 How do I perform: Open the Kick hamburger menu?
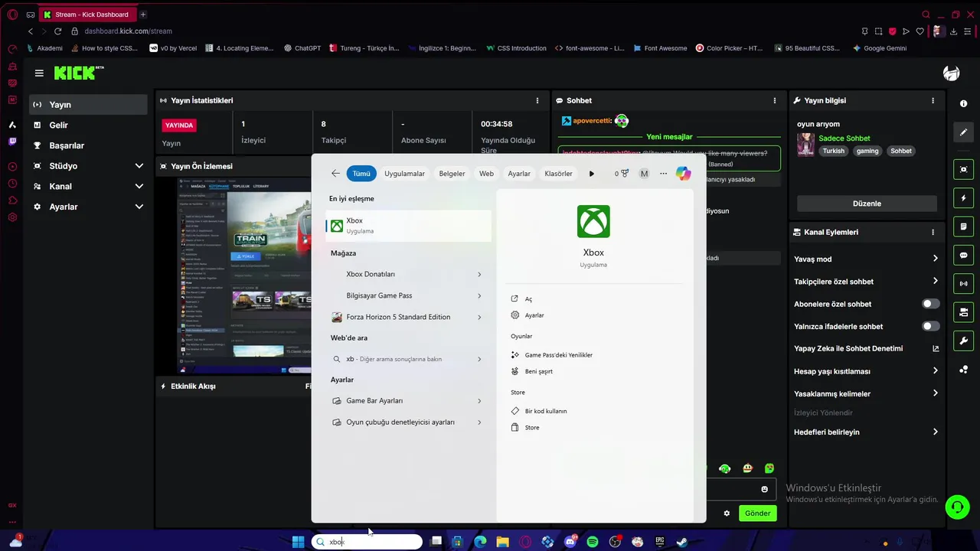point(39,73)
